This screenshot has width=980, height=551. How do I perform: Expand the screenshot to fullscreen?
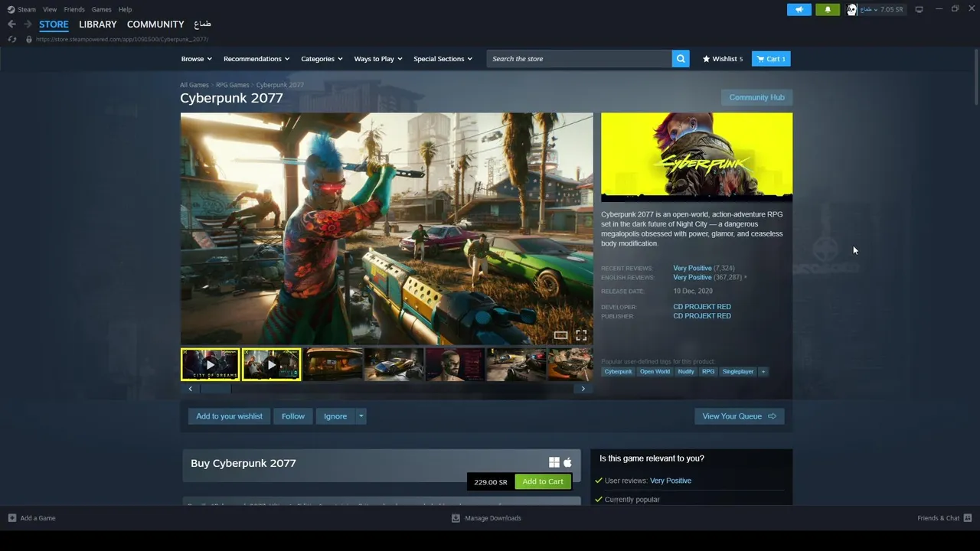click(x=581, y=335)
